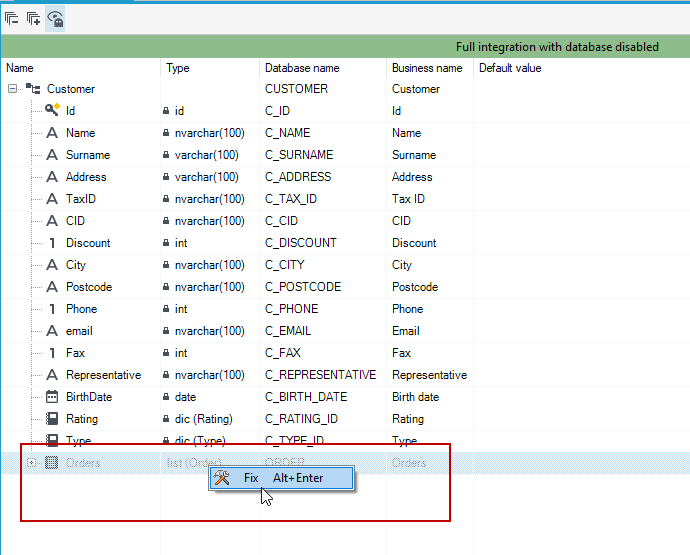Click the Type column header

[x=210, y=68]
